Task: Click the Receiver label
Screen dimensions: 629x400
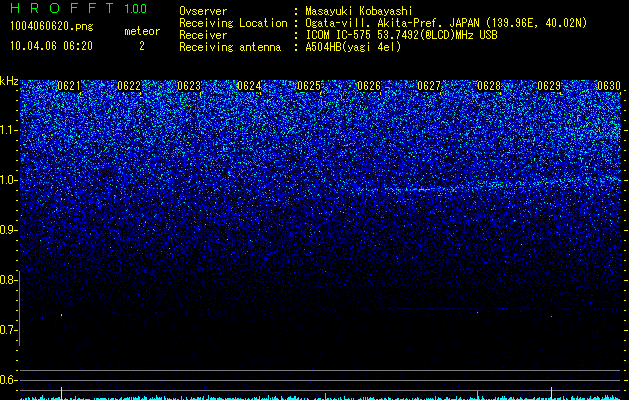Action: pos(203,35)
